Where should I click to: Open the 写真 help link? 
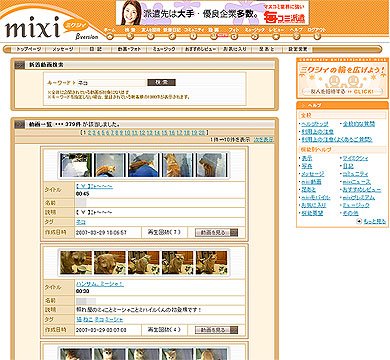tap(307, 166)
